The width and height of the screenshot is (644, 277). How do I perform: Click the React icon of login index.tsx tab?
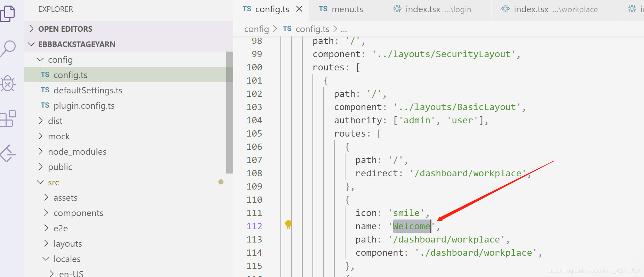coord(397,9)
